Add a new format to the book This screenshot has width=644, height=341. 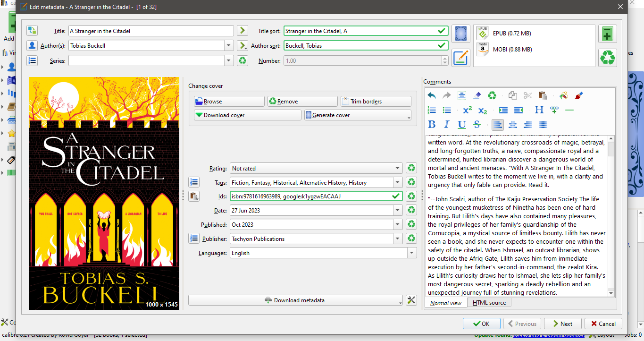click(608, 34)
